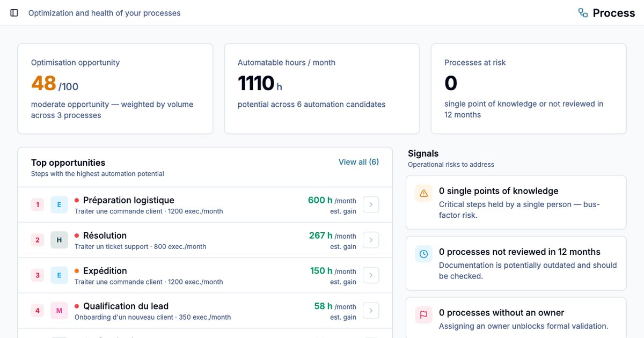
Task: Click 'potential across 6 automation candidates' text
Action: click(x=312, y=105)
